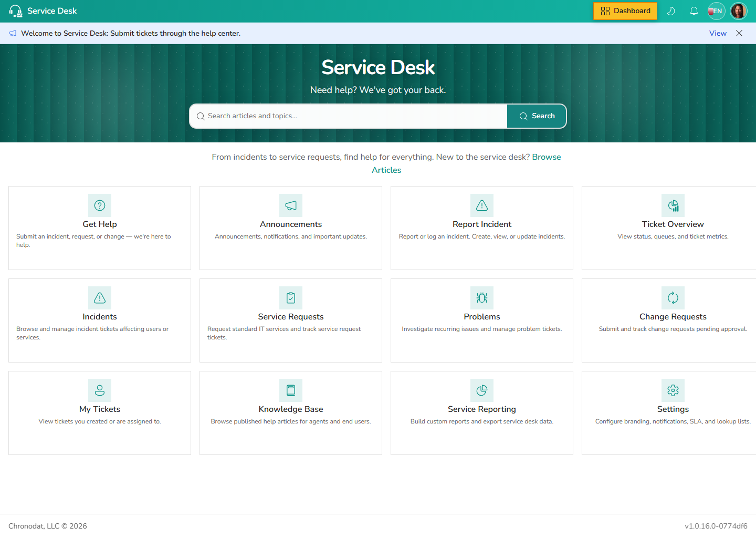This screenshot has height=538, width=756.
Task: Open notifications via the bell icon
Action: tap(694, 11)
